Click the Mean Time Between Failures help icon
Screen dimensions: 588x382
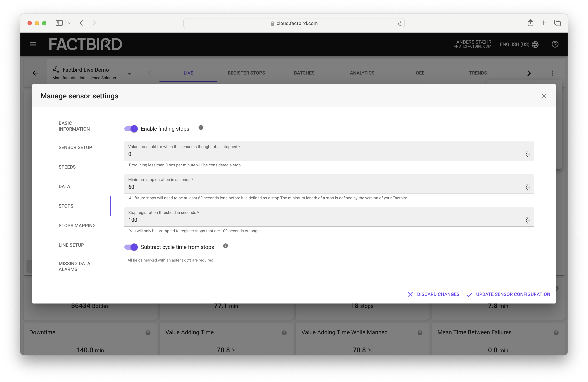(x=556, y=333)
